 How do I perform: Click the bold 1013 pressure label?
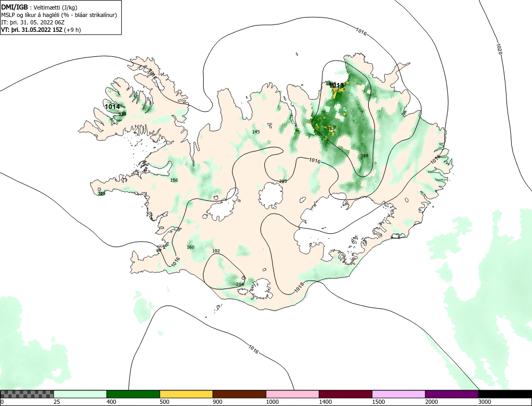336,86
